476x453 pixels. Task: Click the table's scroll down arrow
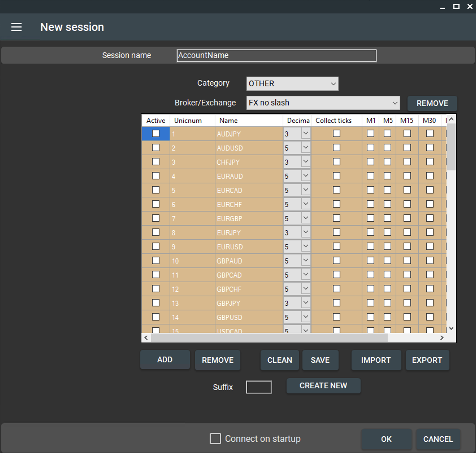451,328
